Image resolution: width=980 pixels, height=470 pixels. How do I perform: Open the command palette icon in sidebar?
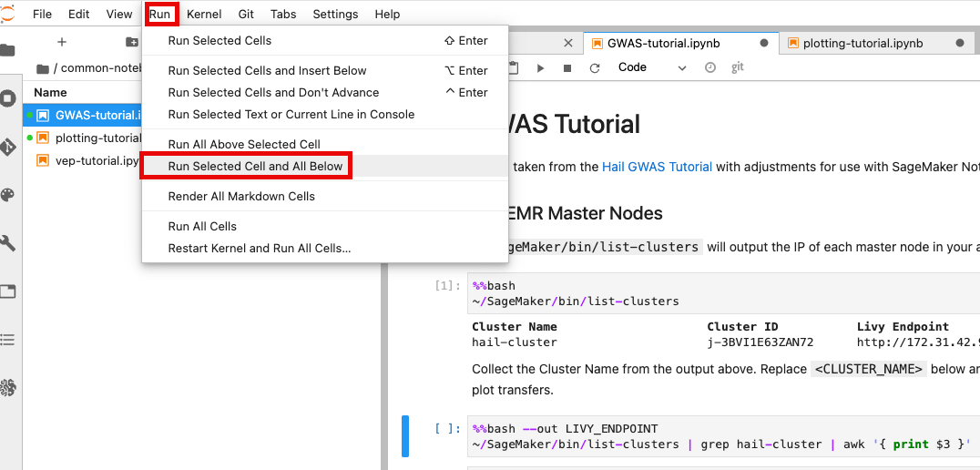[x=7, y=195]
